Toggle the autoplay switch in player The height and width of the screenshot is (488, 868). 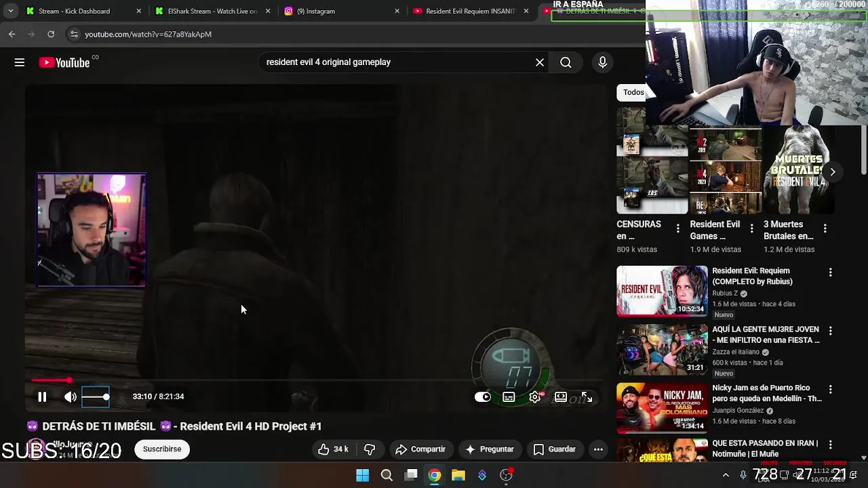483,397
